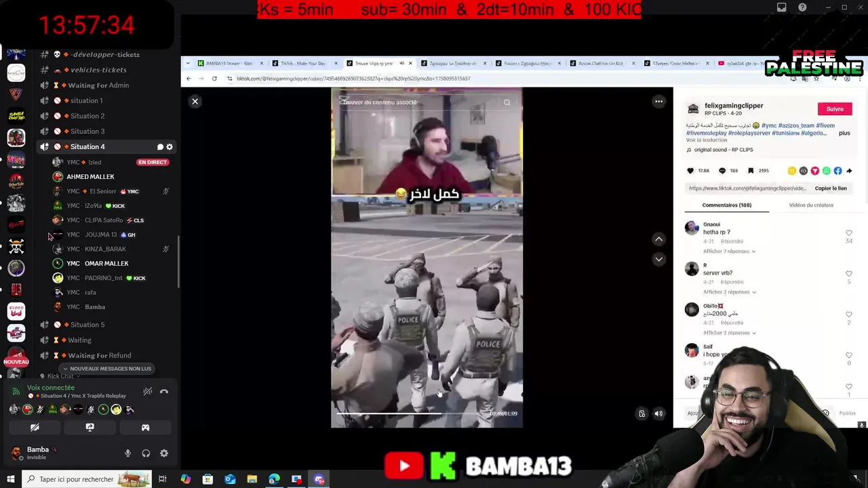This screenshot has height=488, width=868.
Task: Open the Windows Start menu
Action: tap(10, 479)
